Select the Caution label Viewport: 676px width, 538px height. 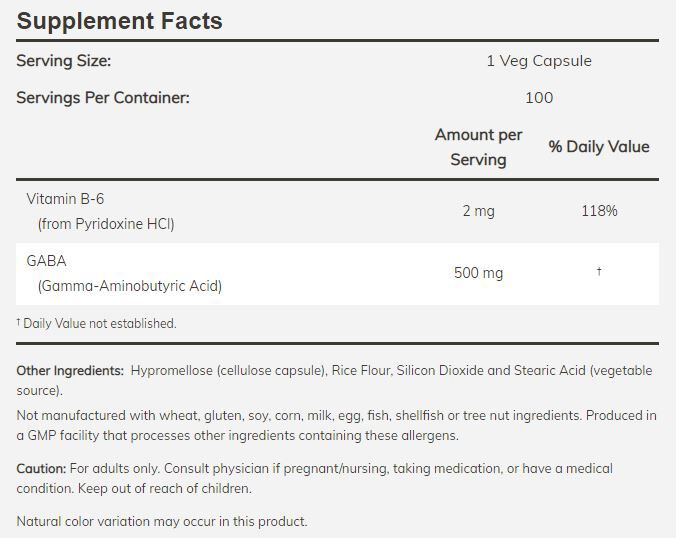(41, 469)
